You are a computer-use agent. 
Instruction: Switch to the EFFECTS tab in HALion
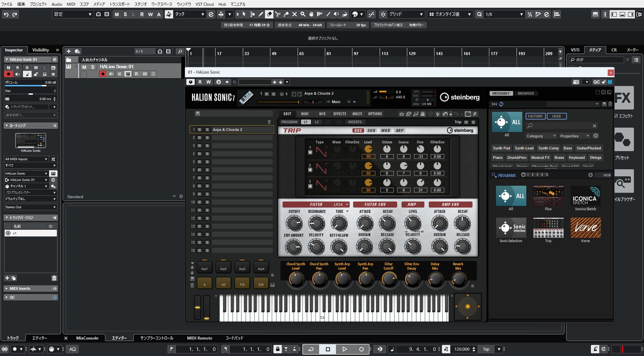coord(340,114)
